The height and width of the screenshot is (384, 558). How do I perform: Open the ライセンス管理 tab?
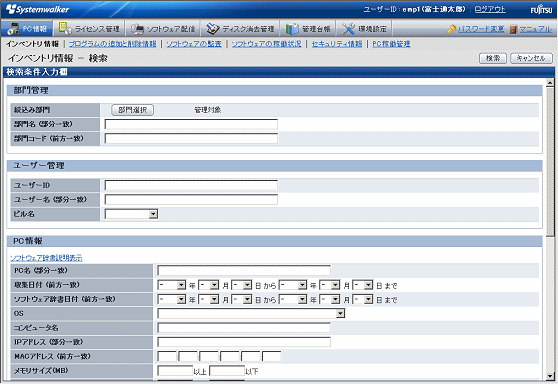coord(89,28)
